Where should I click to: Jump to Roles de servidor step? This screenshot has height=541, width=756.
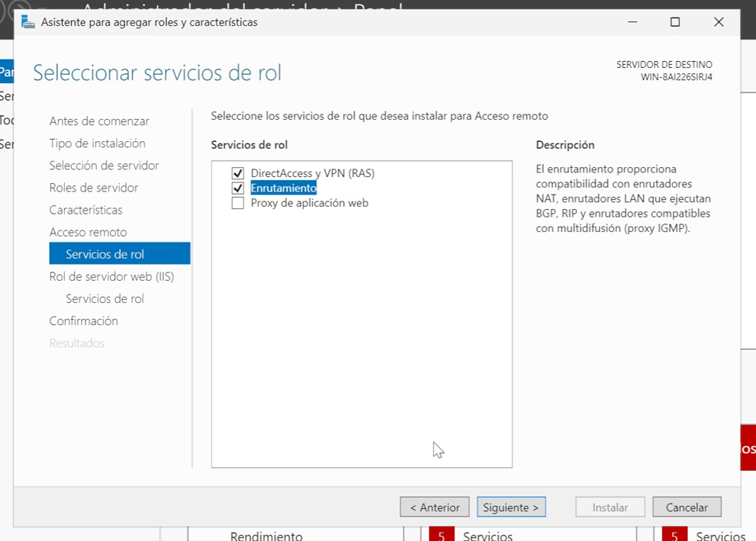pyautogui.click(x=94, y=188)
